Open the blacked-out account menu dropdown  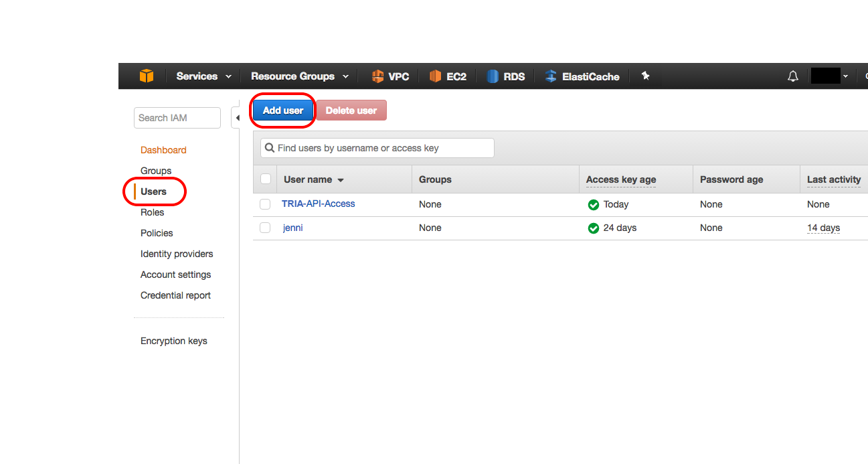830,76
